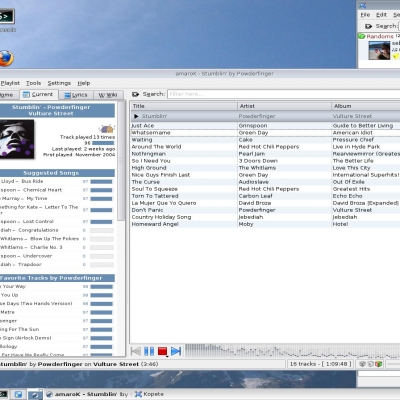Open the Tools menu
The width and height of the screenshot is (400, 400).
click(34, 83)
